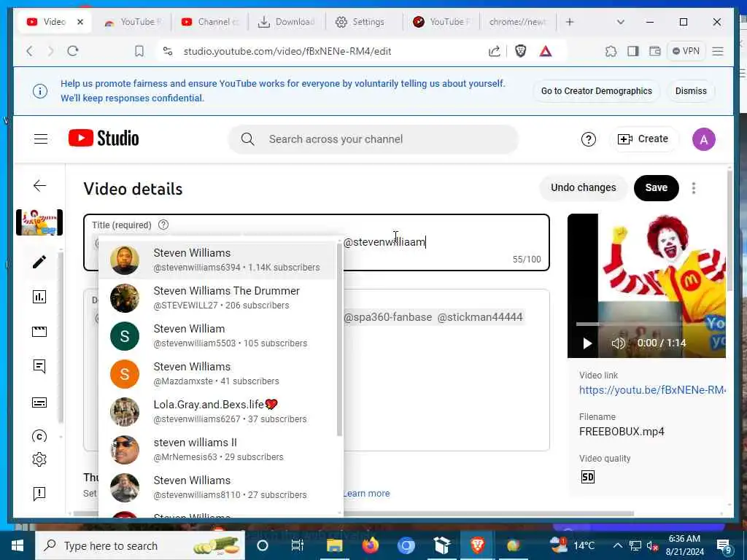Click the Title help question mark icon
Screen dimensions: 747x560
click(163, 225)
